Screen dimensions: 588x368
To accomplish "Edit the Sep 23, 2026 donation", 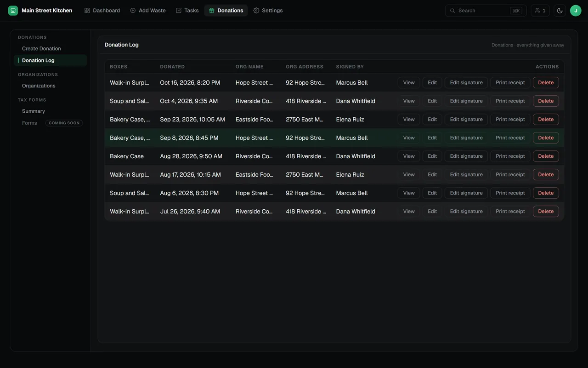I will pyautogui.click(x=432, y=120).
